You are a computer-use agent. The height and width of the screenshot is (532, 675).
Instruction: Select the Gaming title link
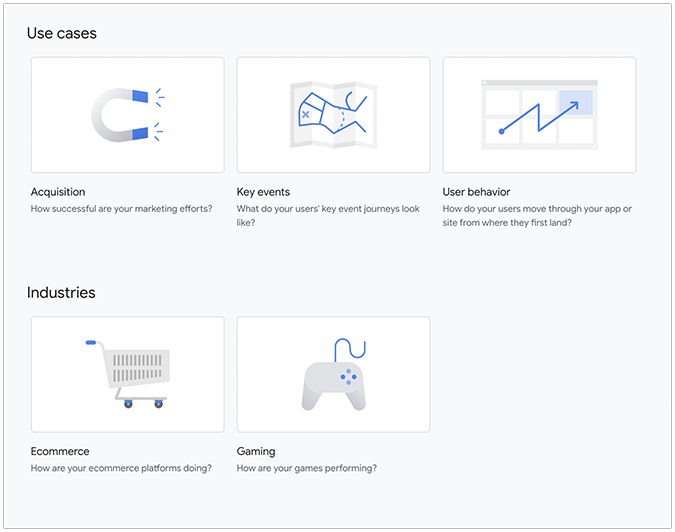pos(256,452)
